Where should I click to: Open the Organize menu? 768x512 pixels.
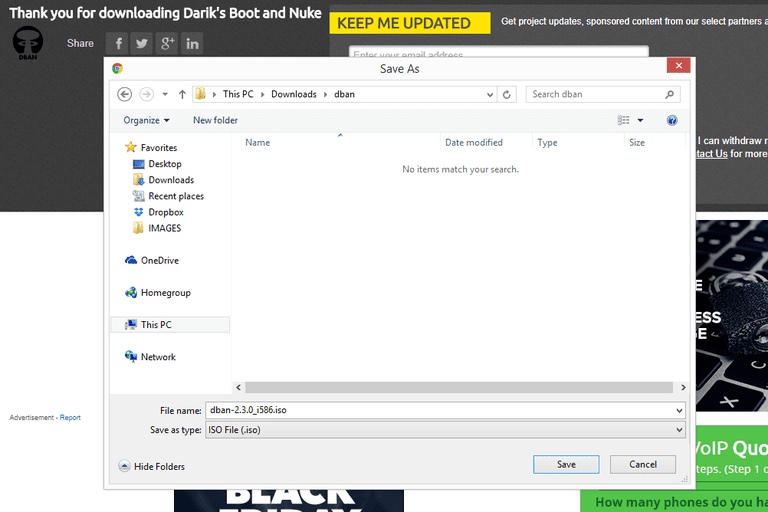(146, 120)
